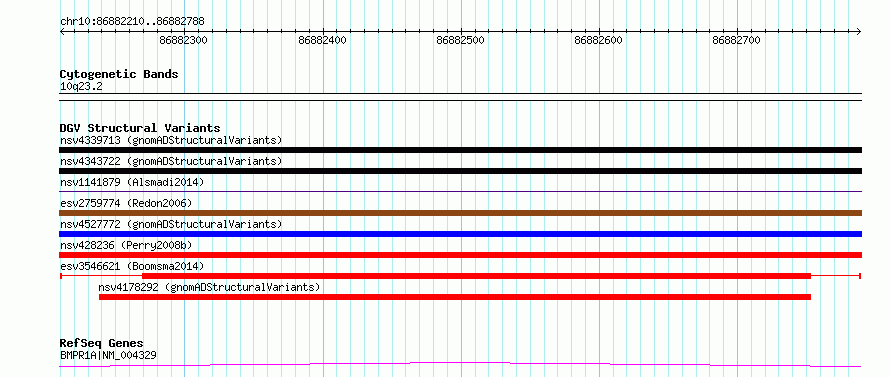The image size is (890, 377).
Task: Click the black bar under nsv4343722
Action: point(460,171)
